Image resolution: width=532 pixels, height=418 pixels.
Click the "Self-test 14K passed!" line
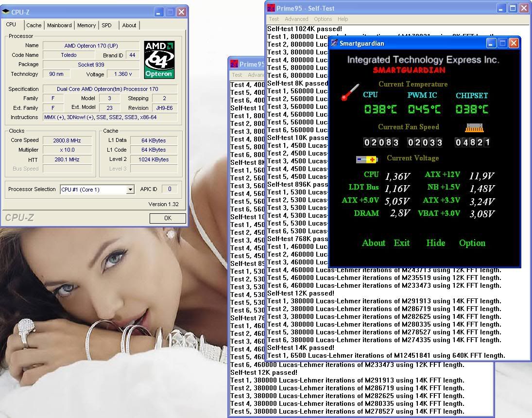tap(301, 348)
